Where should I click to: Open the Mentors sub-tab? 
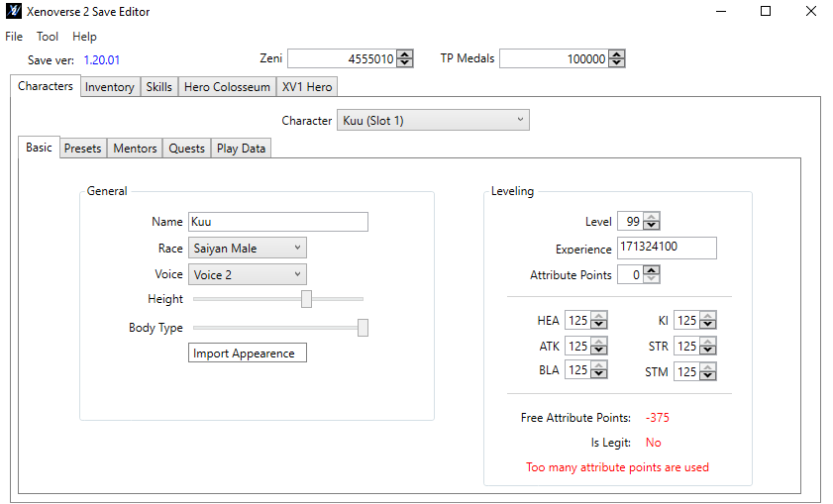coord(135,149)
